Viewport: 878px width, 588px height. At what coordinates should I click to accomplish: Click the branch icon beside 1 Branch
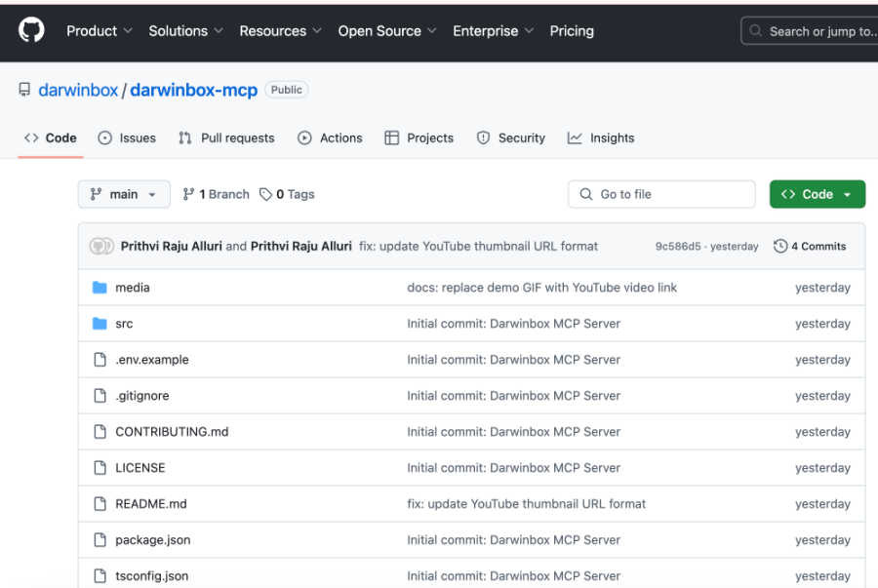(188, 194)
